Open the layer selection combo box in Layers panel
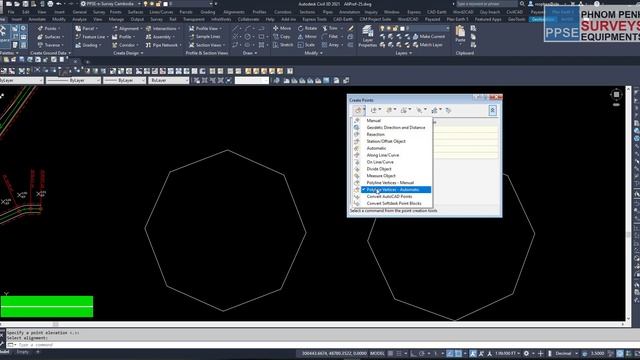Viewport: 640px width, 360px height. (x=414, y=28)
